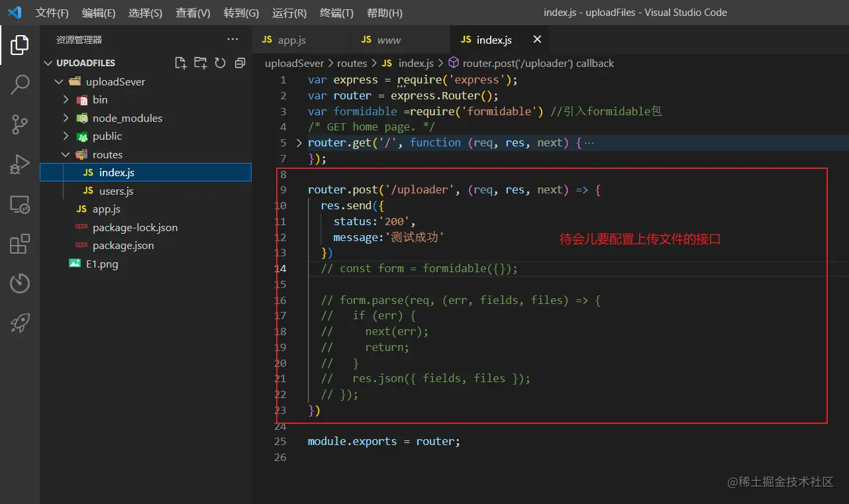Open the 查看(V) menu

click(193, 13)
